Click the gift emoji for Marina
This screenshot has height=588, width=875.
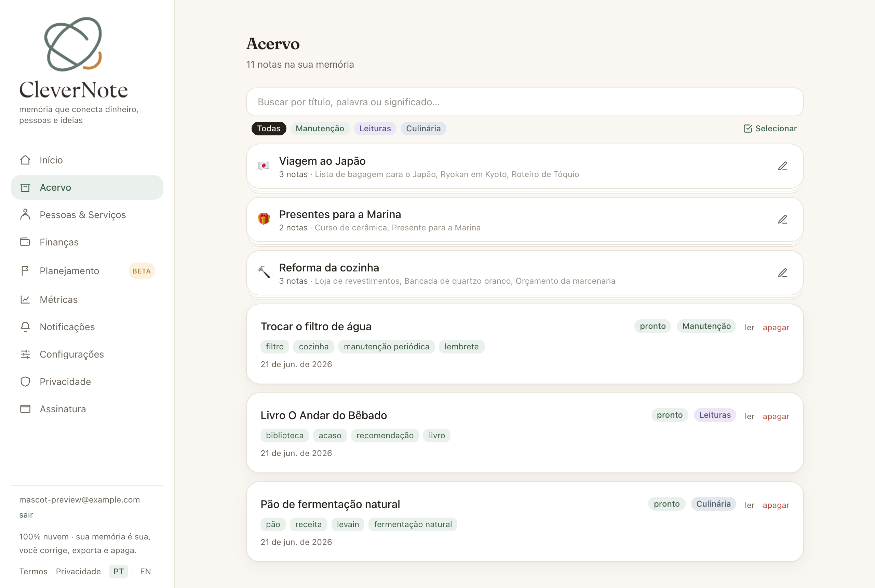(x=264, y=219)
